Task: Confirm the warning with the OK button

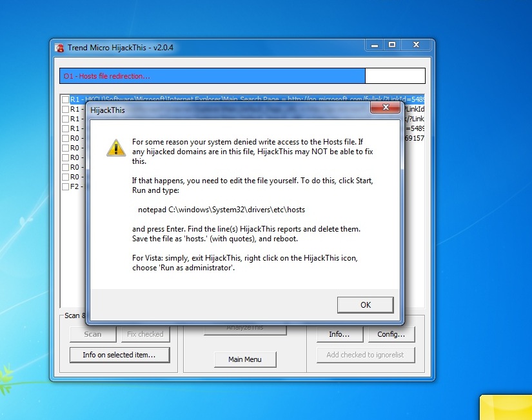Action: coord(366,305)
